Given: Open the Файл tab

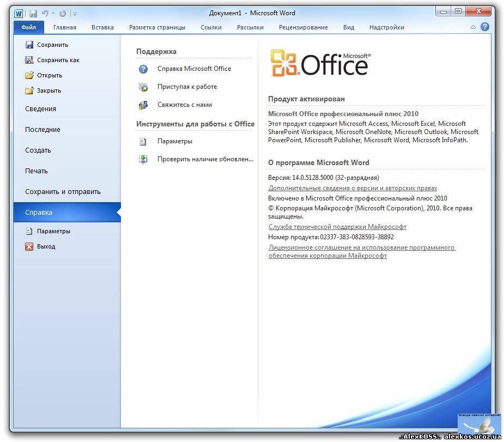Looking at the screenshot, I should 29,27.
